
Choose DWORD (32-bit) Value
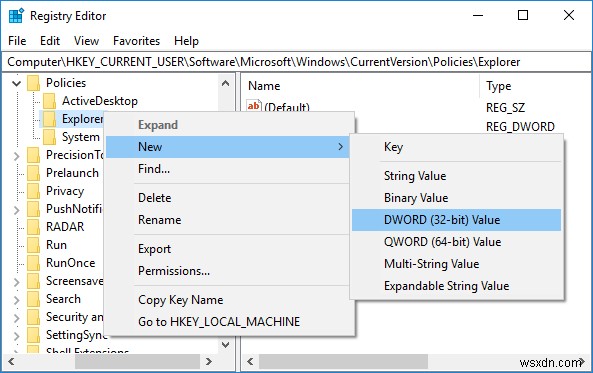[456, 220]
